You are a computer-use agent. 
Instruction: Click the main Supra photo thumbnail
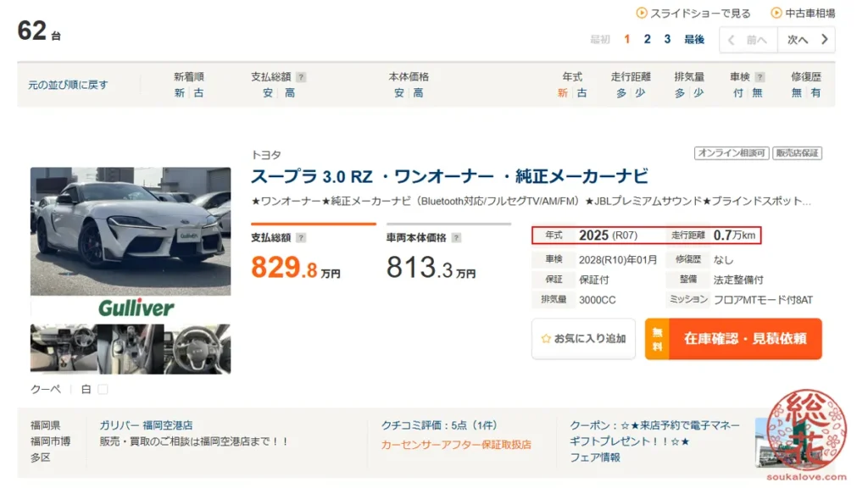pos(130,231)
